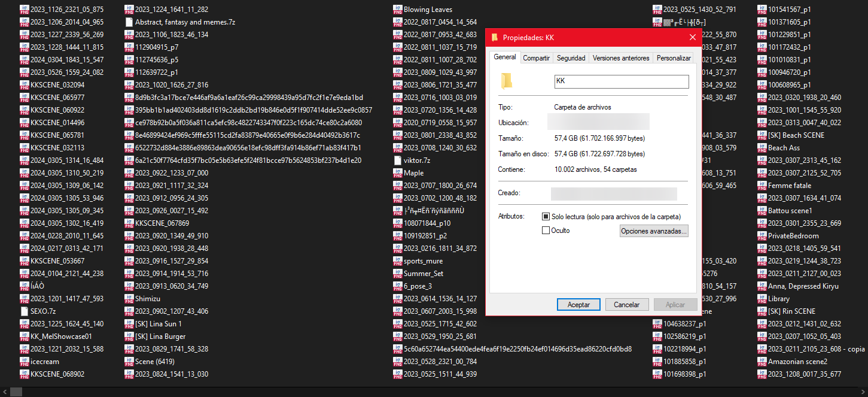The height and width of the screenshot is (397, 868).
Task: Switch to the Compartir tab
Action: point(536,58)
